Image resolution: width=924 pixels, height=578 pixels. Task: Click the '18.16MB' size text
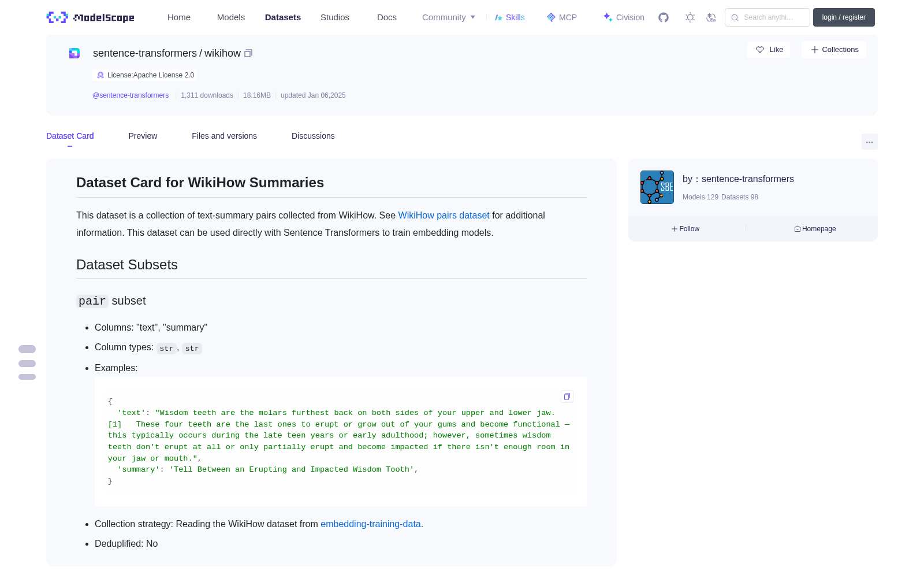tap(257, 95)
